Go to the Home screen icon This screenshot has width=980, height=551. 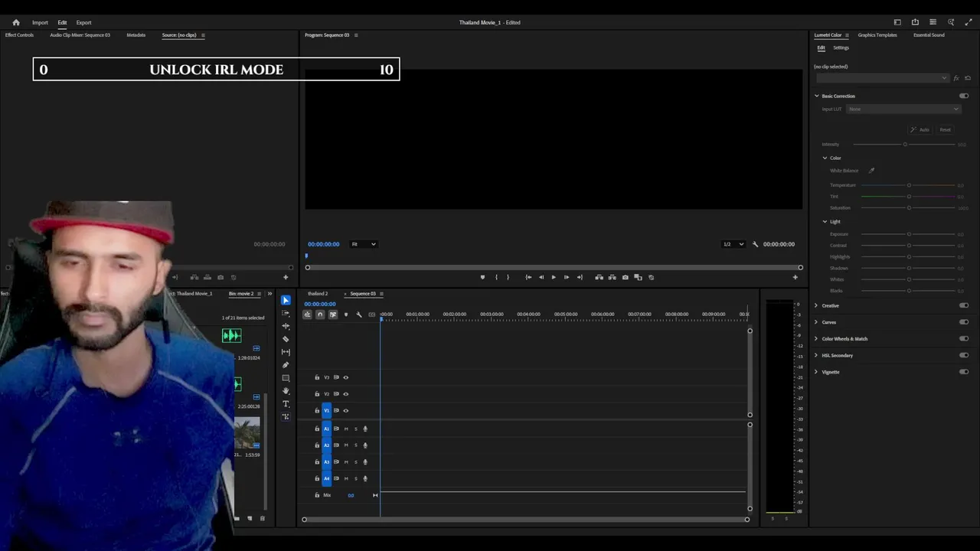(16, 22)
